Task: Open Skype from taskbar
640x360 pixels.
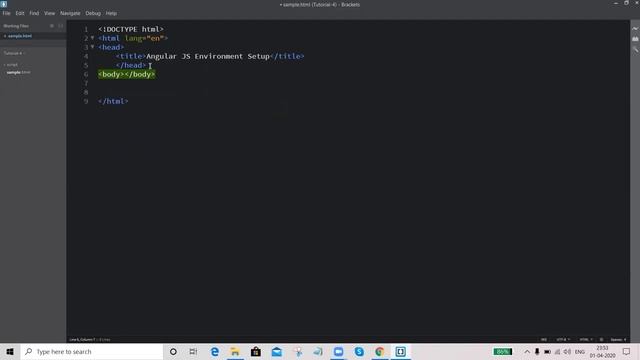Action: [359, 351]
